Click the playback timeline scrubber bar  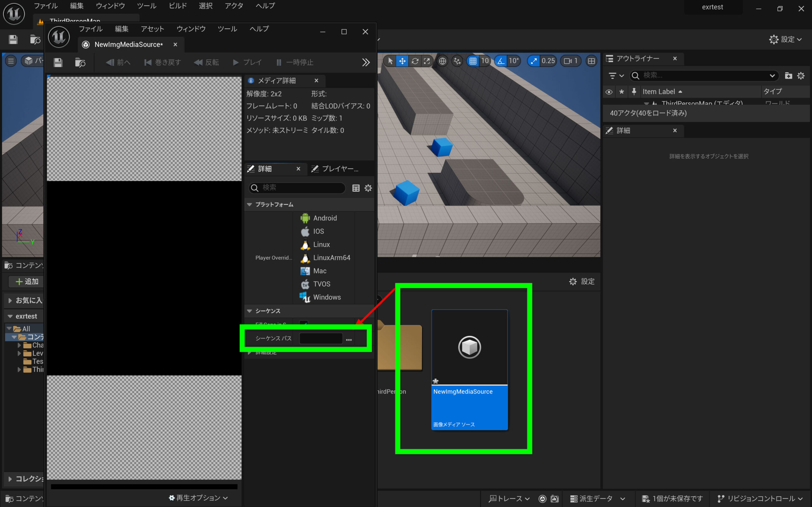coord(144,486)
